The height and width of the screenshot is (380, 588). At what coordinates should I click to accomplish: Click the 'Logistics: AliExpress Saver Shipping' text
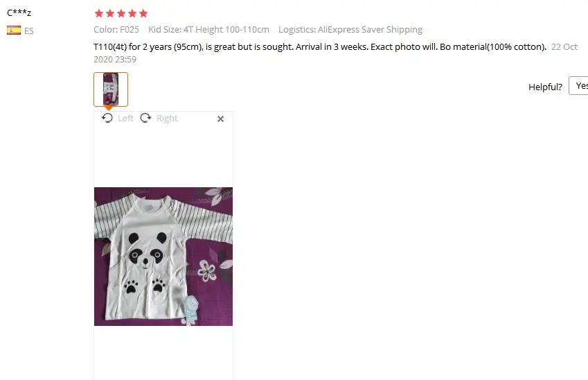pyautogui.click(x=350, y=29)
